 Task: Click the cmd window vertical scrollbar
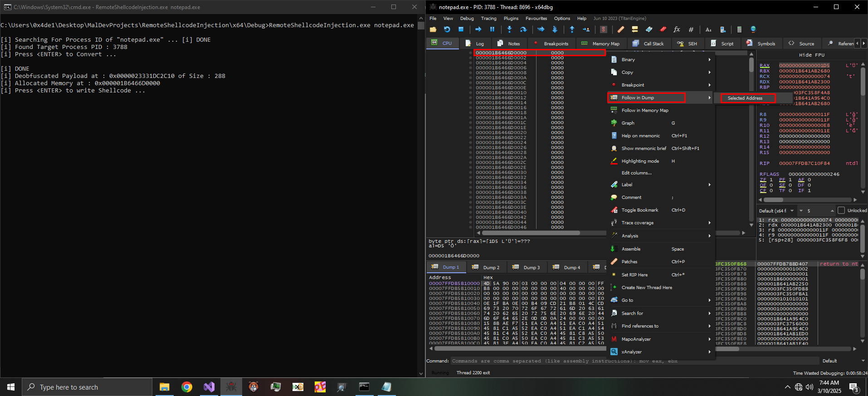point(421,197)
